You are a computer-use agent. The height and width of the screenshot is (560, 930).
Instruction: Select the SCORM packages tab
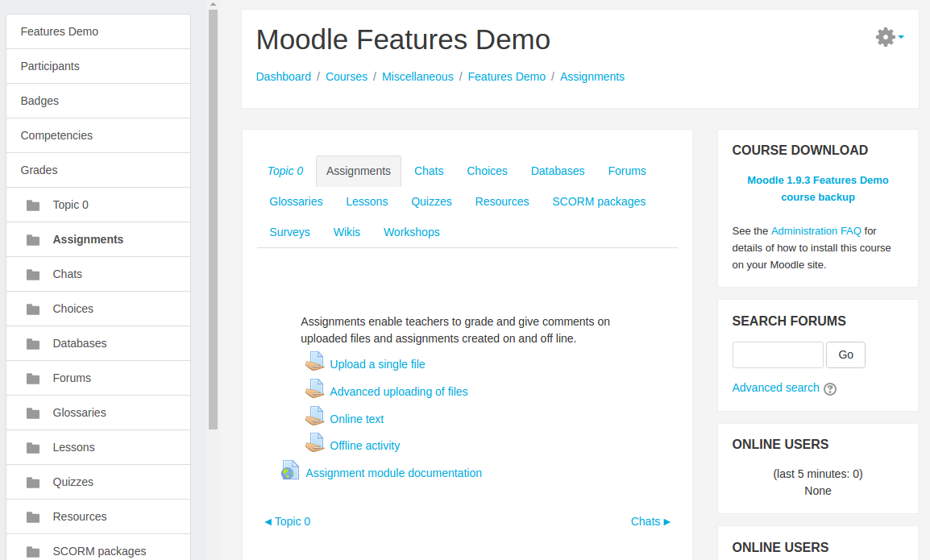(599, 201)
